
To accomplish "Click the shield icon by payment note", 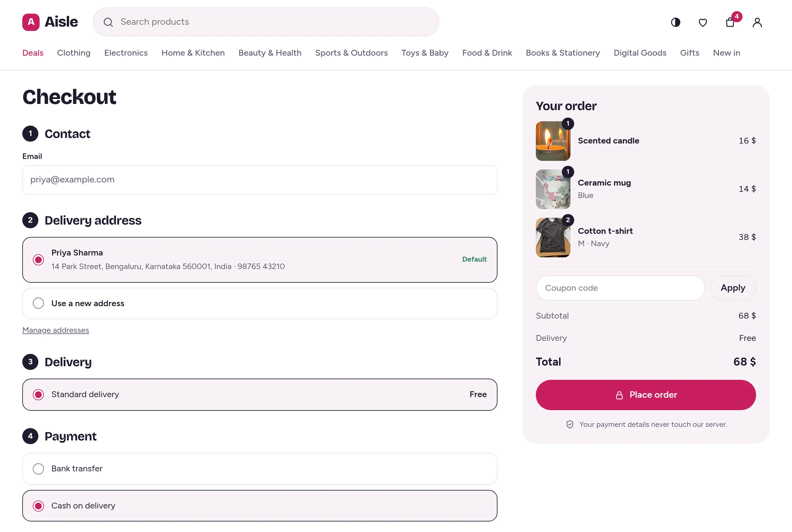I will click(x=570, y=424).
